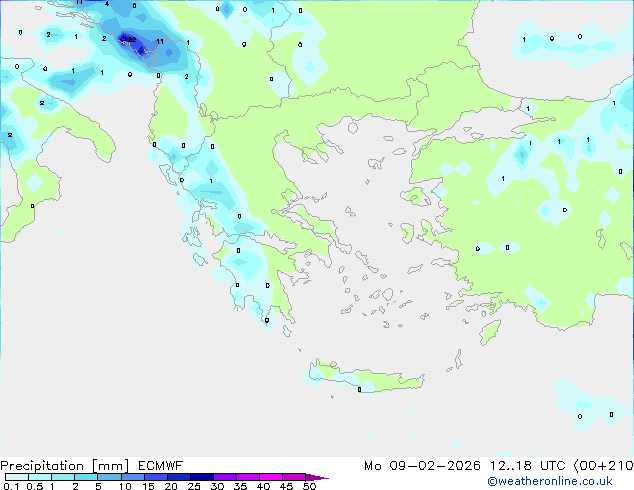Image resolution: width=634 pixels, height=490 pixels.
Task: Click the legend label '0.5'
Action: (x=35, y=486)
